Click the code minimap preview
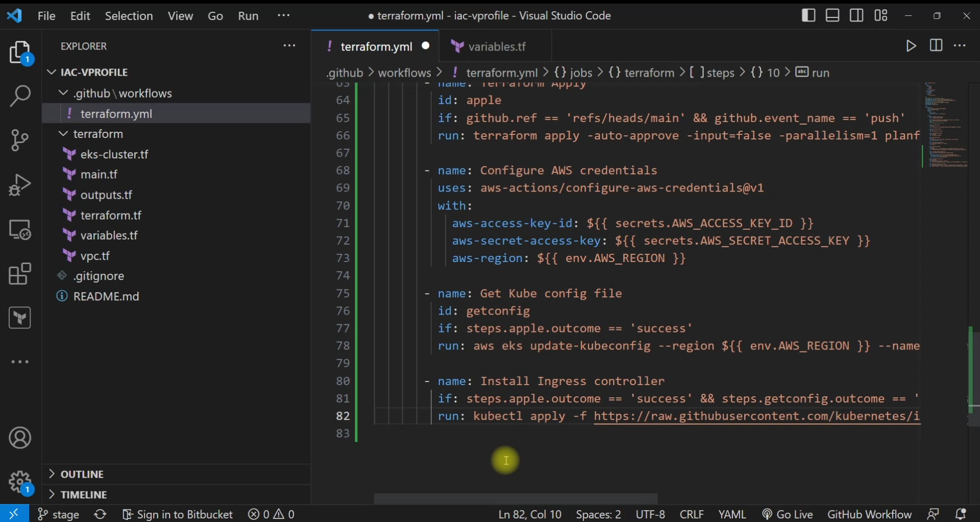This screenshot has width=980, height=522. (946, 125)
